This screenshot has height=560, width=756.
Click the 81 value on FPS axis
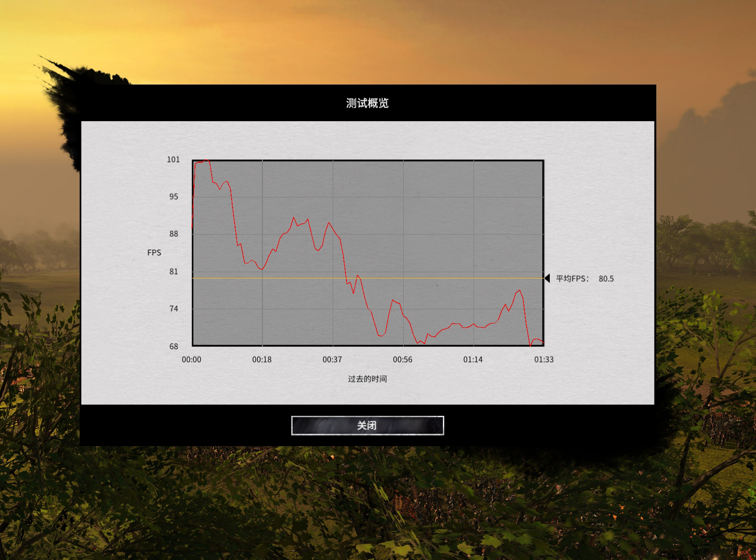pyautogui.click(x=174, y=271)
